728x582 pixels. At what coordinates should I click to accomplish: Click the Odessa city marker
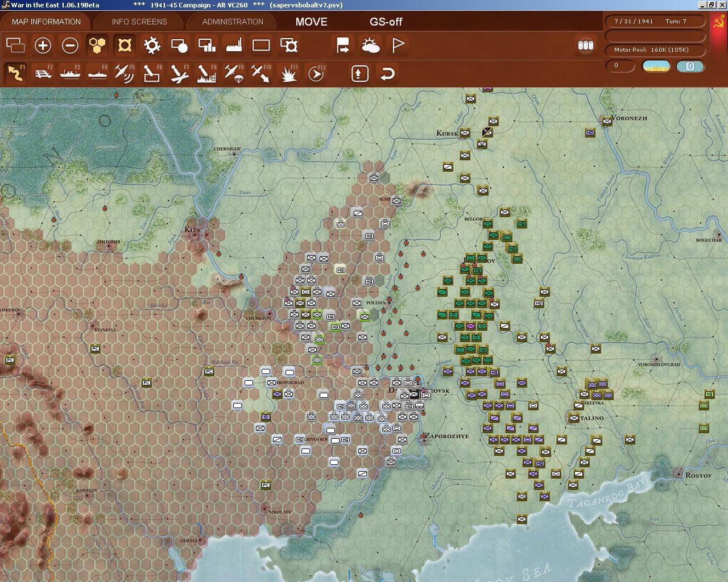(x=200, y=541)
